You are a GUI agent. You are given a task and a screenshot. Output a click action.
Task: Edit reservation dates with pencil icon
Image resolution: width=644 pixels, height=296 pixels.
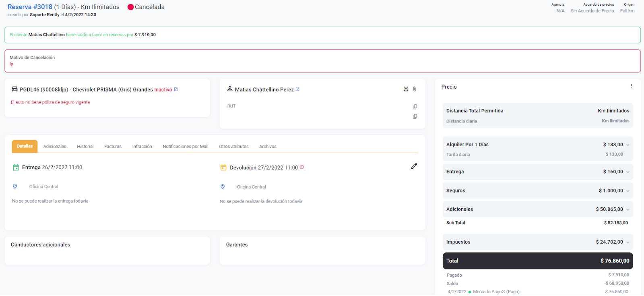pyautogui.click(x=414, y=166)
